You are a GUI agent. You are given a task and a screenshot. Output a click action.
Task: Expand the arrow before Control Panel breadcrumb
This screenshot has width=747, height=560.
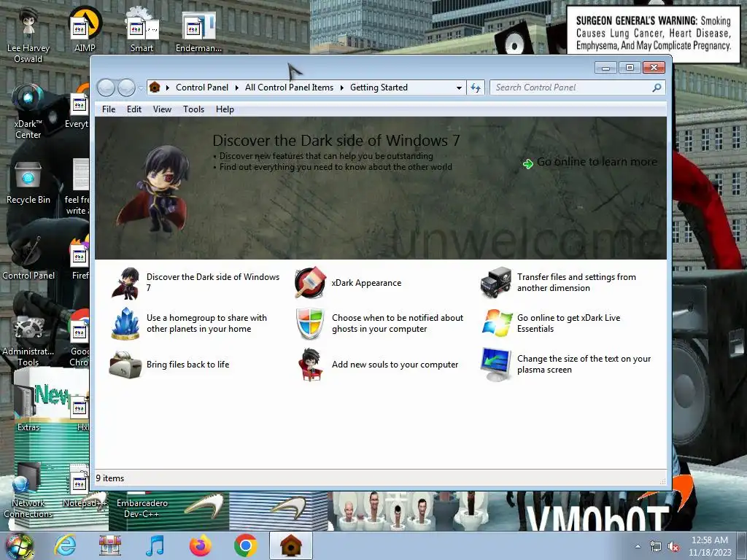click(x=167, y=87)
